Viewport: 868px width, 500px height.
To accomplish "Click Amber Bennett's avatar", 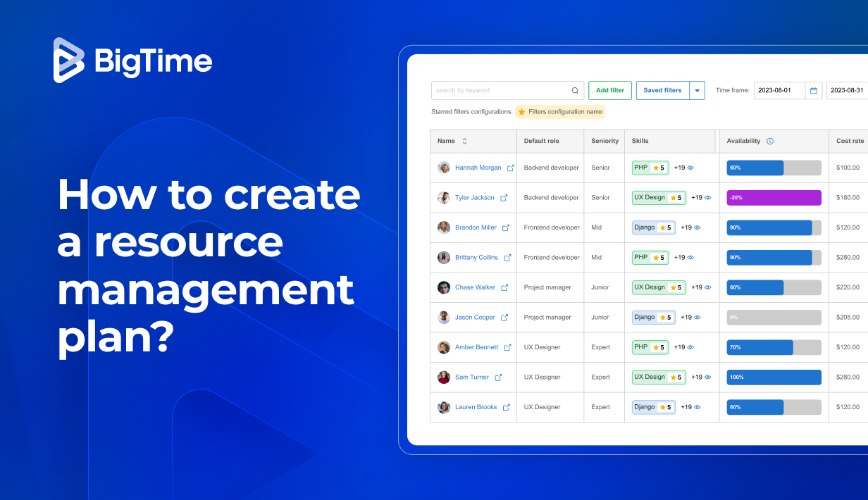I will (x=444, y=347).
